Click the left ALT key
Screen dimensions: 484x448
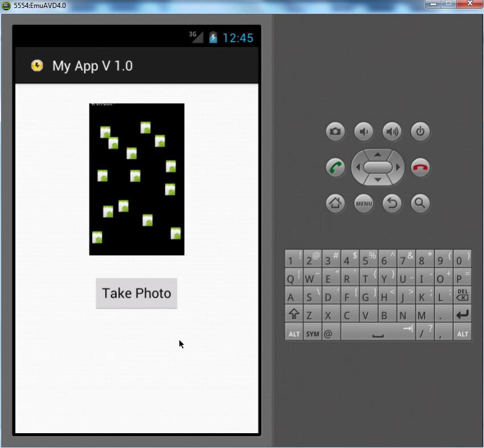click(293, 332)
